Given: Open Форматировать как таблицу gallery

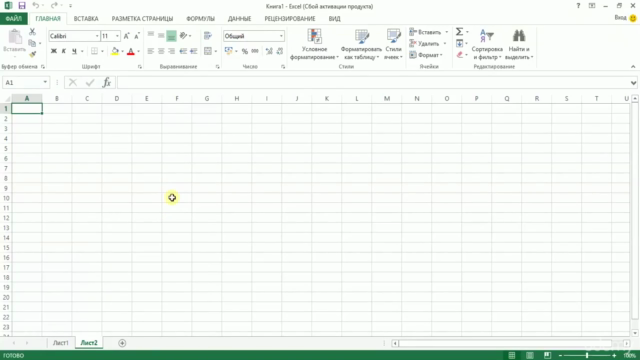Looking at the screenshot, I should [x=361, y=44].
